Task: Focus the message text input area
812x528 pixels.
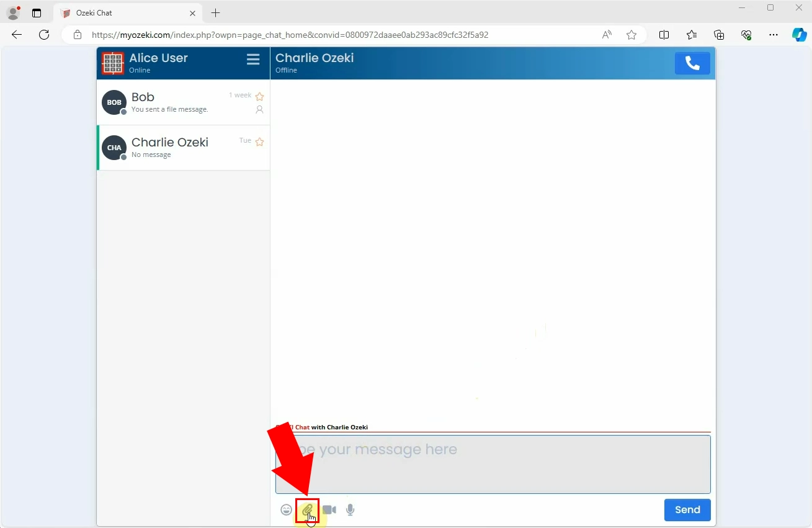Action: click(x=493, y=464)
